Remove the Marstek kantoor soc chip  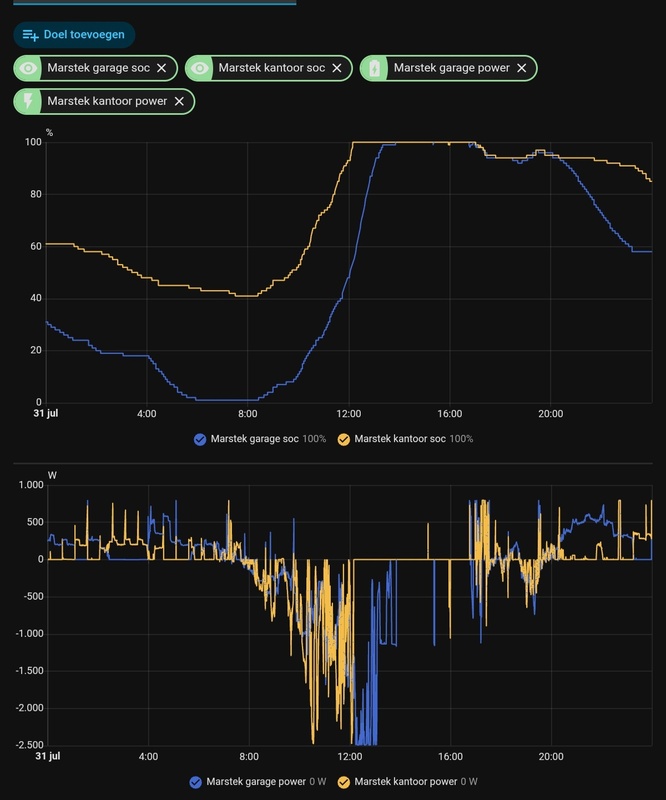coord(337,68)
